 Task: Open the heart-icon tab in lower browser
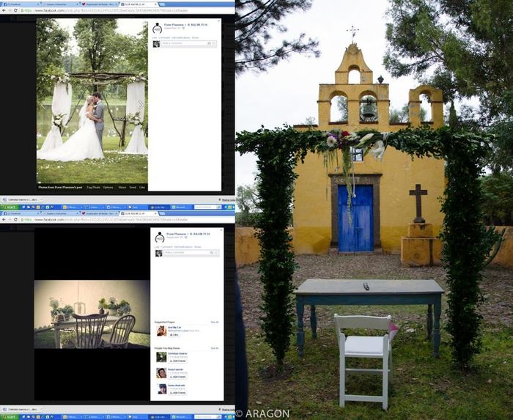100,213
